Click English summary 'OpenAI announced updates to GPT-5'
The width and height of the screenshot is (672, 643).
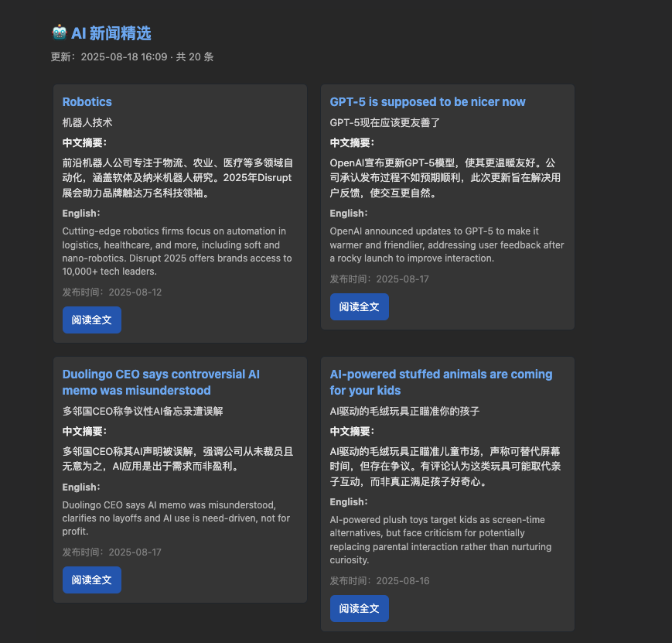[446, 245]
